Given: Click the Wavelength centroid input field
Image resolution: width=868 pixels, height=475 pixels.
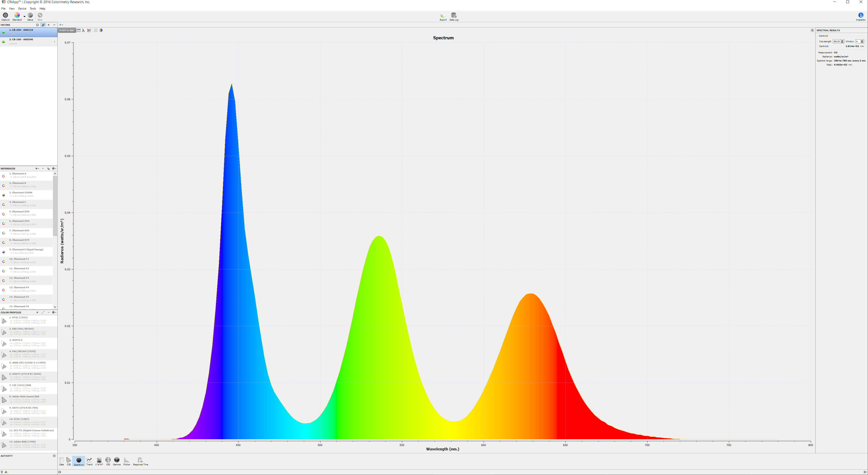Looking at the screenshot, I should (836, 41).
